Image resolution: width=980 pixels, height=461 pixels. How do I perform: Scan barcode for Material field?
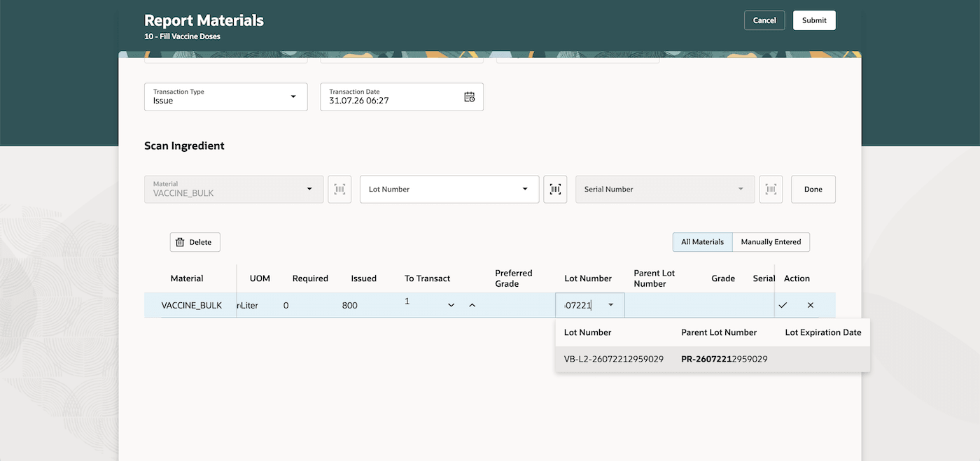[339, 189]
